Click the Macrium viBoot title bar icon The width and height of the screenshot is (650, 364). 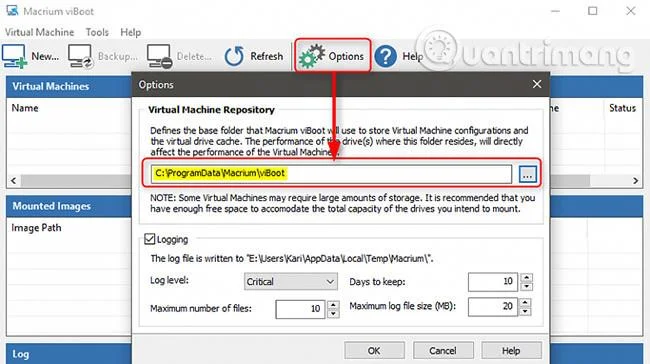(x=12, y=10)
